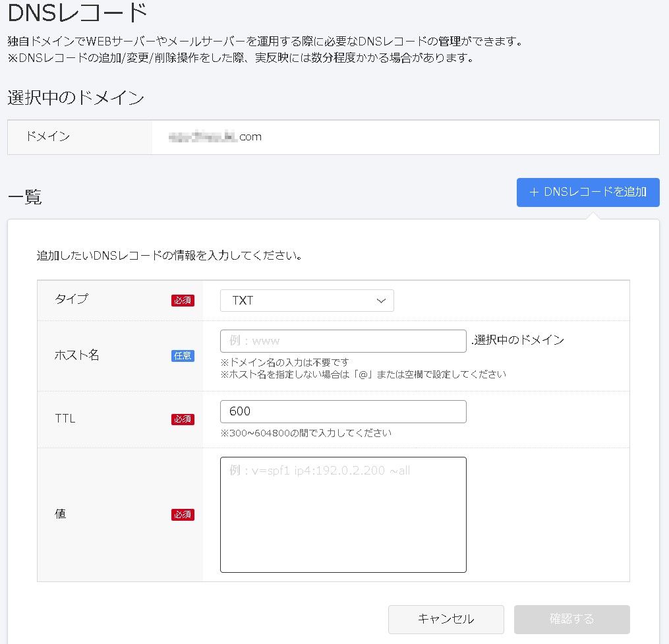The width and height of the screenshot is (669, 644).
Task: Click into the 値 text area
Action: coord(343,514)
